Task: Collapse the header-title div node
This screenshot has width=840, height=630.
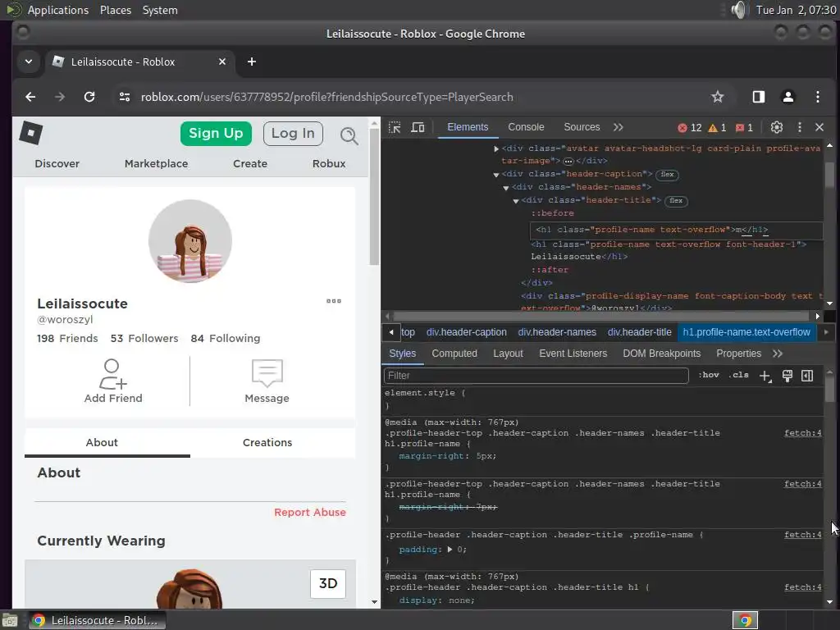Action: pyautogui.click(x=516, y=201)
